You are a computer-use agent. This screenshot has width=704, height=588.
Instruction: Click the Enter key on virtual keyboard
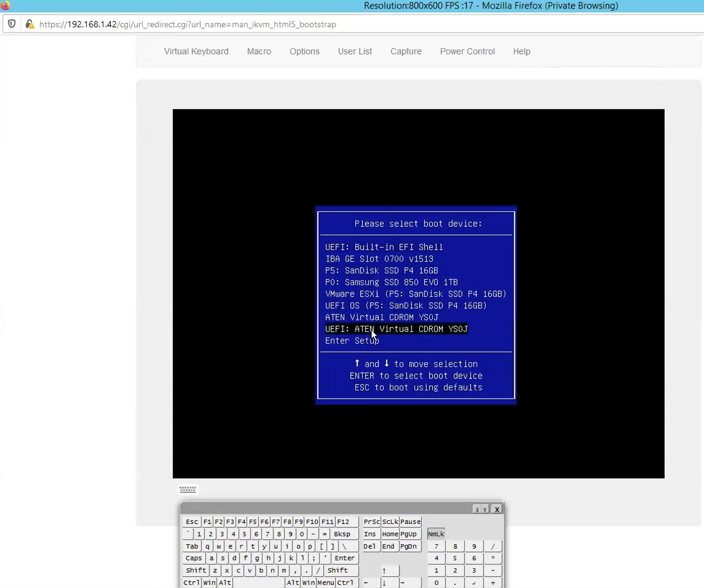pos(345,558)
